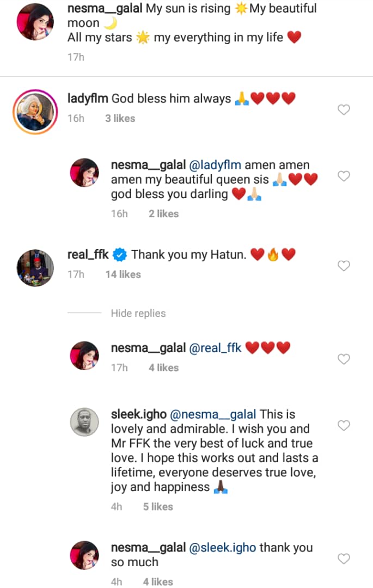Viewport: 373px width, 588px height.
Task: Tap heart icon on sleek.igho's comment
Action: click(x=344, y=425)
